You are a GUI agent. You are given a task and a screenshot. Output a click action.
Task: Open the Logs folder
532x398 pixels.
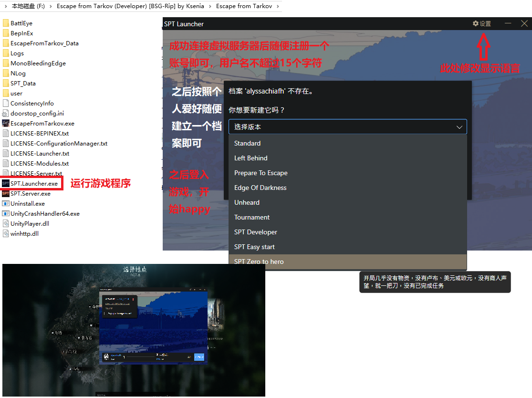(13, 53)
